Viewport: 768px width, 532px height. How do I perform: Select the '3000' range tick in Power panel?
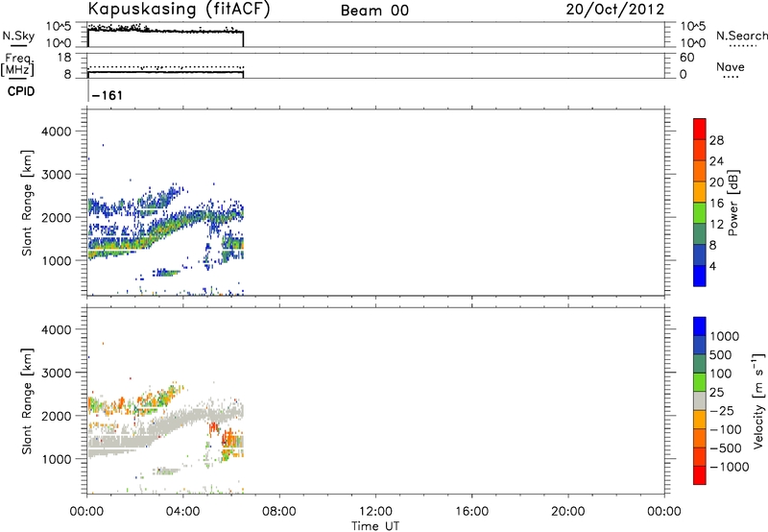57,175
